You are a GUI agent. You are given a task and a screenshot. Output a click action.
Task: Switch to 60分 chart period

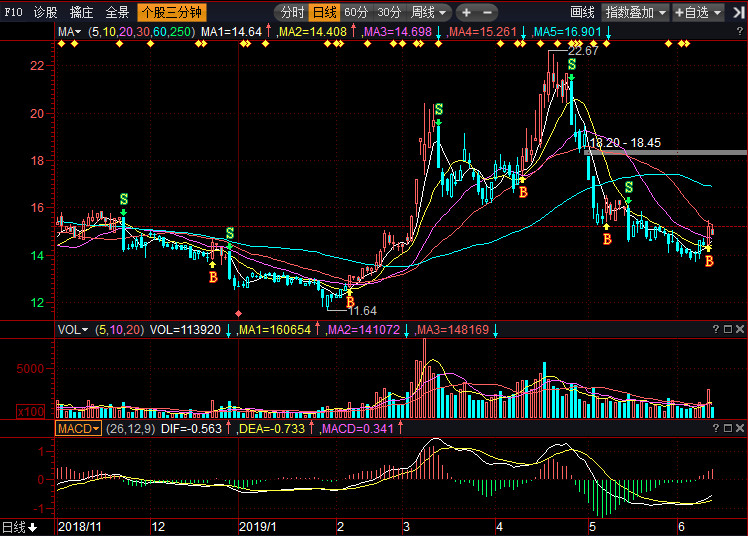356,13
